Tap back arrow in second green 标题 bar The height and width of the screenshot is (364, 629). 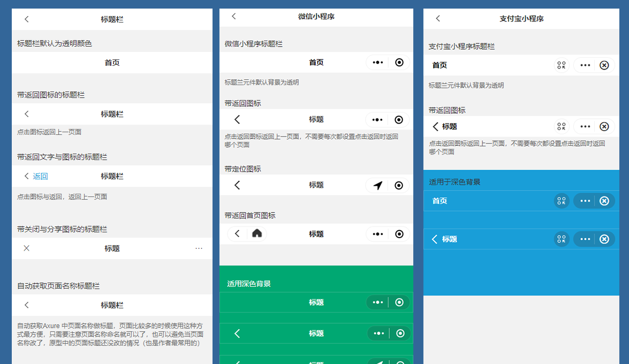click(237, 333)
